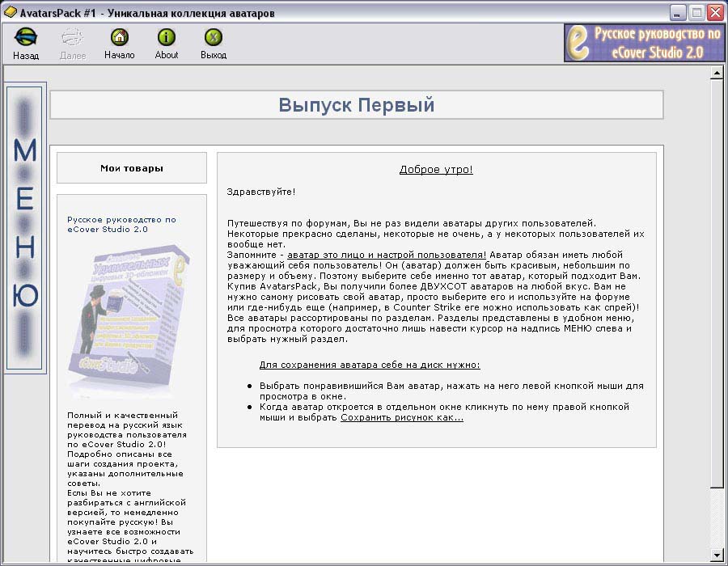Image resolution: width=728 pixels, height=566 pixels.
Task: Click the Доброе утро! heading
Action: point(436,169)
